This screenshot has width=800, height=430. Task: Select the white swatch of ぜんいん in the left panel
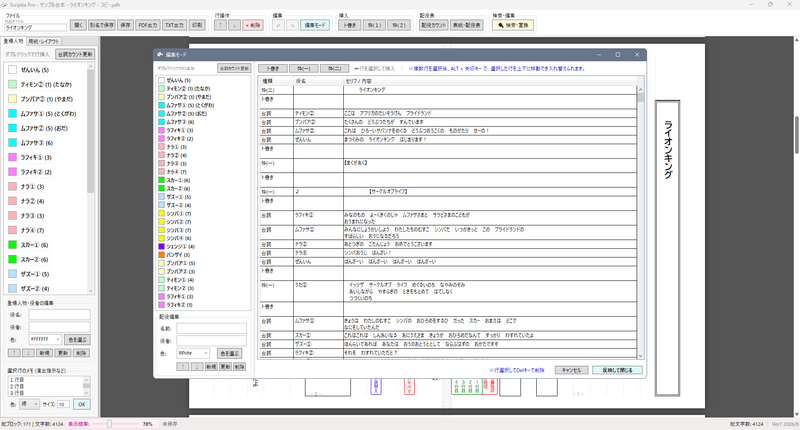(13, 70)
